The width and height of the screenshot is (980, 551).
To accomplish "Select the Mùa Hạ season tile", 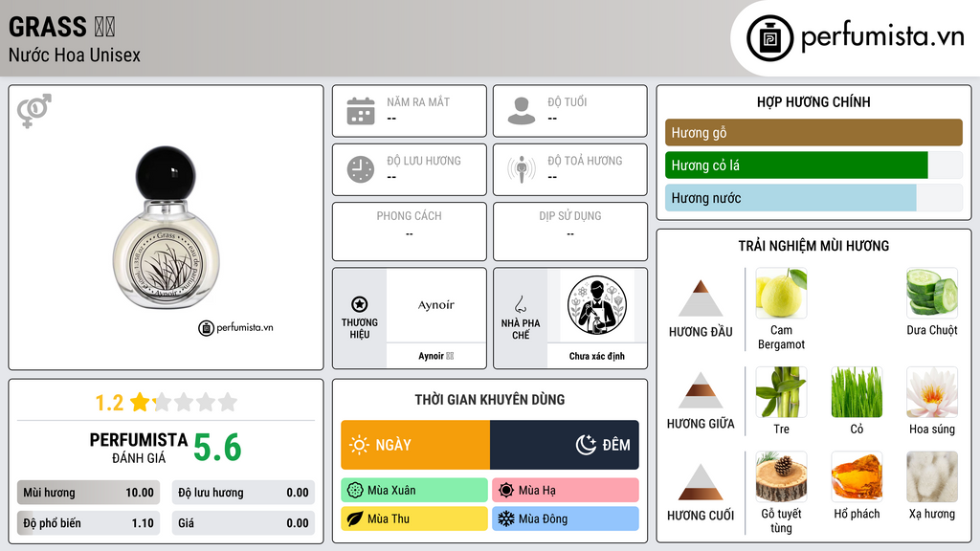I will pos(566,491).
